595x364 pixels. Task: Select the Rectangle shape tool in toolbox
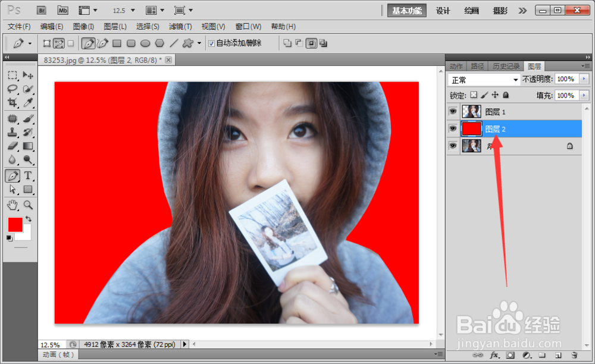click(x=28, y=189)
